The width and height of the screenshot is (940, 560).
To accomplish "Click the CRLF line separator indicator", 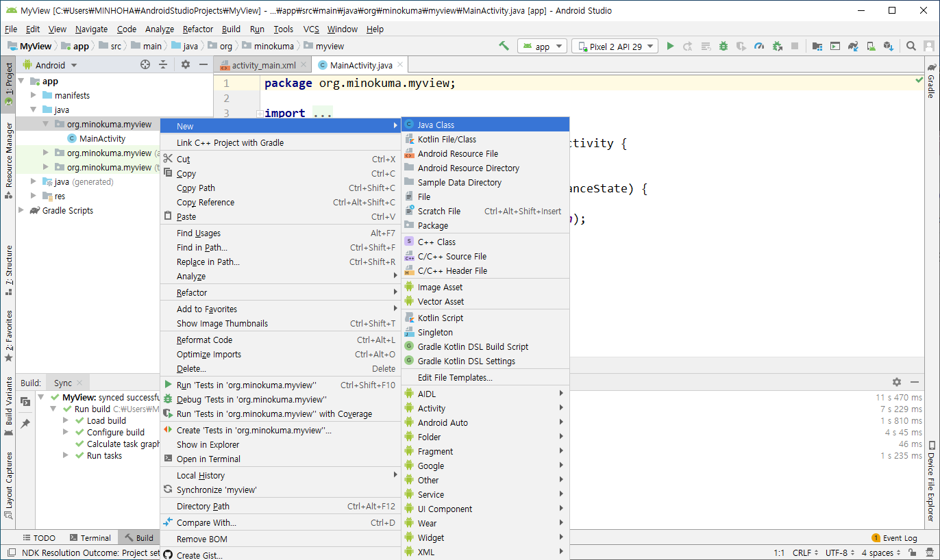I will tap(806, 553).
